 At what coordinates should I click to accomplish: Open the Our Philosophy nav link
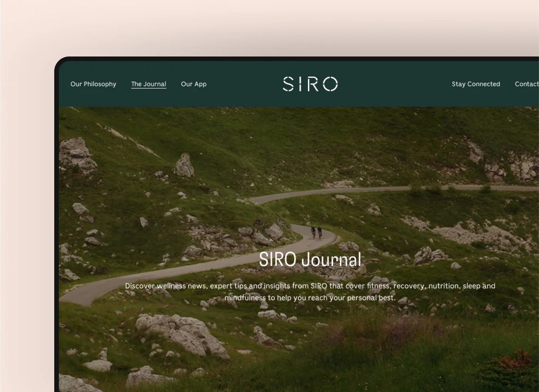(x=93, y=84)
